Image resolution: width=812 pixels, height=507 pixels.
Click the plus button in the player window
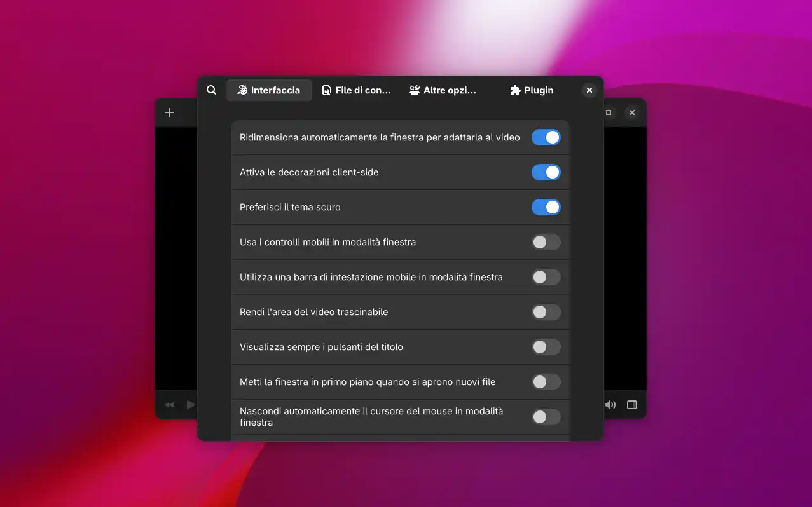click(169, 112)
